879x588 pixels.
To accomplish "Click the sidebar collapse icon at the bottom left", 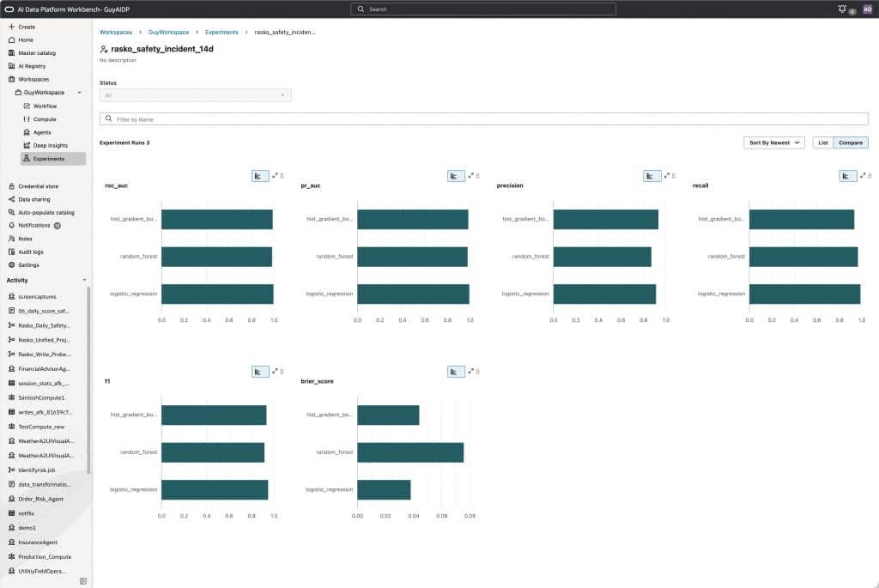I will click(x=83, y=581).
